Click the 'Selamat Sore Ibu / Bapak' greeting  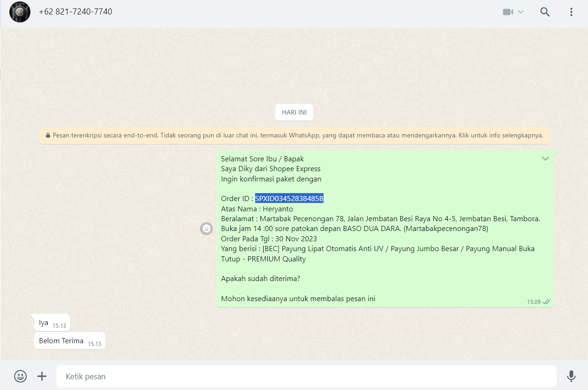coord(263,159)
